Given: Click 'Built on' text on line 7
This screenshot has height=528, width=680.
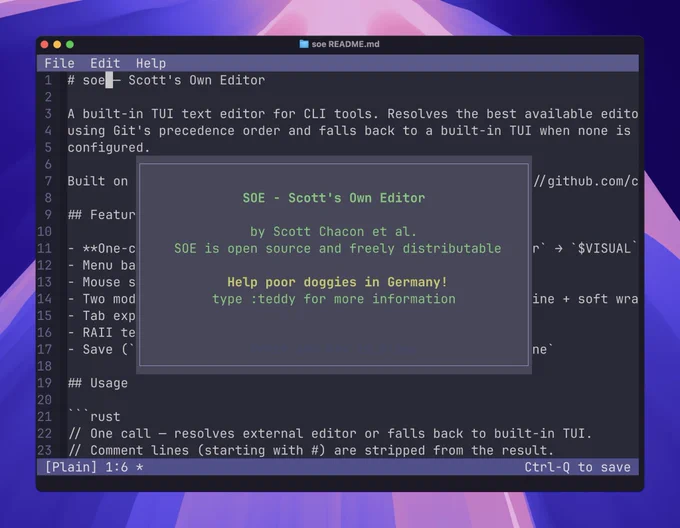Looking at the screenshot, I should tap(98, 181).
